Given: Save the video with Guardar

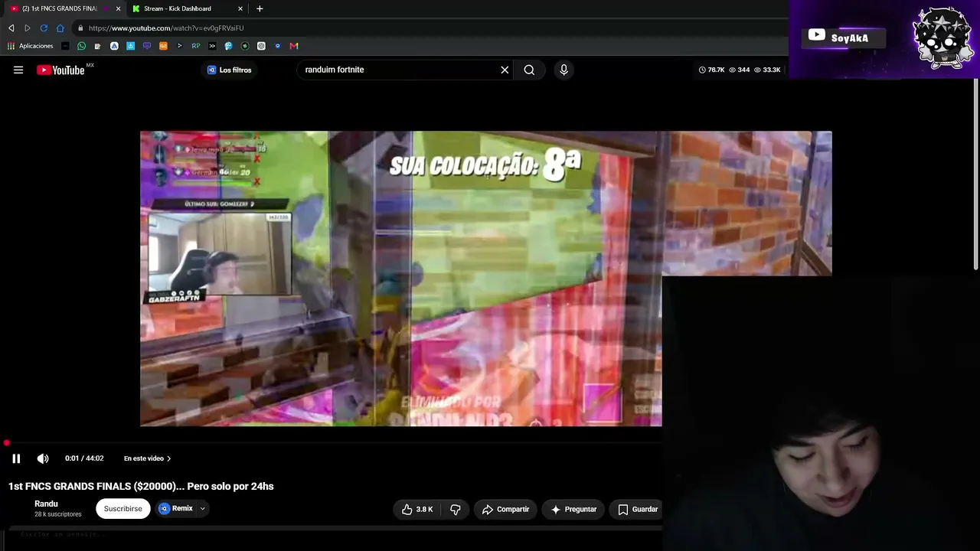Looking at the screenshot, I should [x=638, y=509].
